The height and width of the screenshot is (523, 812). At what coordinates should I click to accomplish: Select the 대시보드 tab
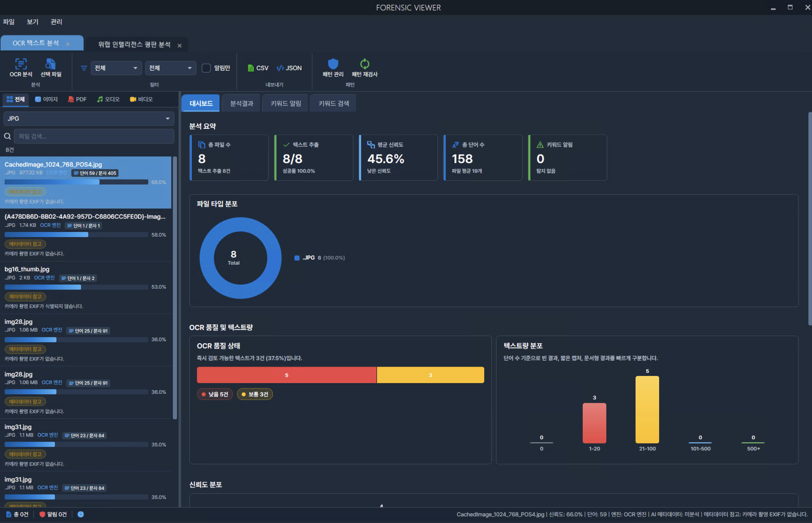[x=201, y=103]
